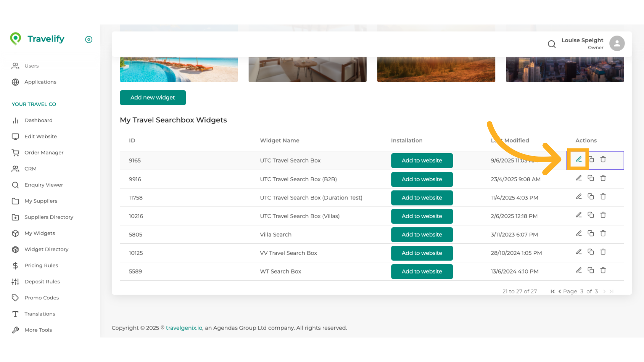
Task: Click Add to website for UTC Travel Search Box (Villas)
Action: pos(422,216)
